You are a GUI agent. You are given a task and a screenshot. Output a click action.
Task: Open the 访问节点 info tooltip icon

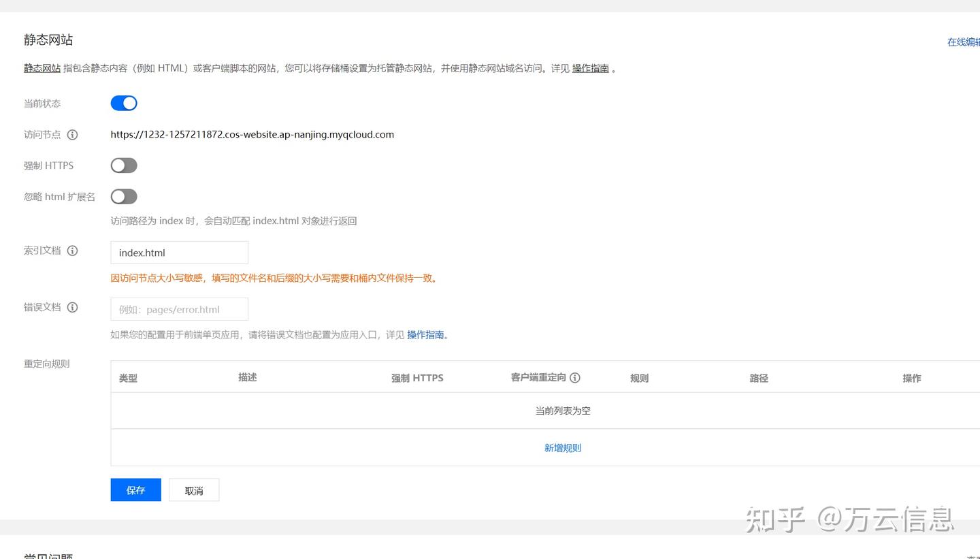(73, 134)
